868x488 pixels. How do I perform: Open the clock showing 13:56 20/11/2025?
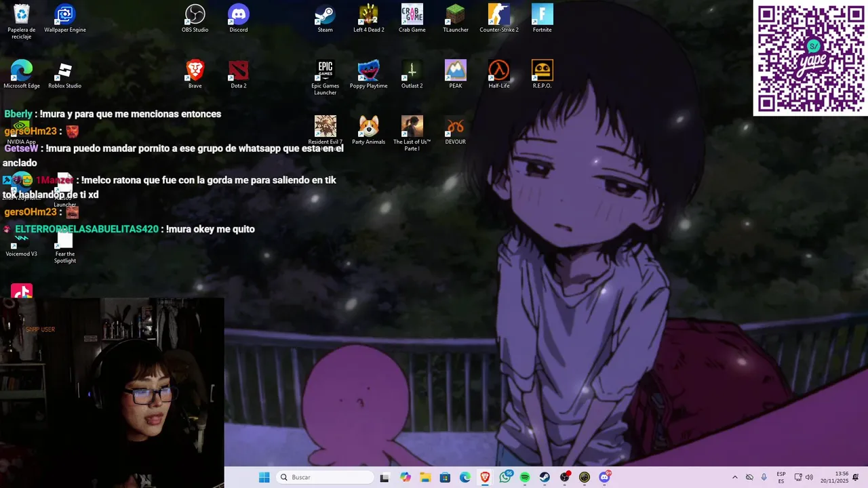click(x=834, y=477)
